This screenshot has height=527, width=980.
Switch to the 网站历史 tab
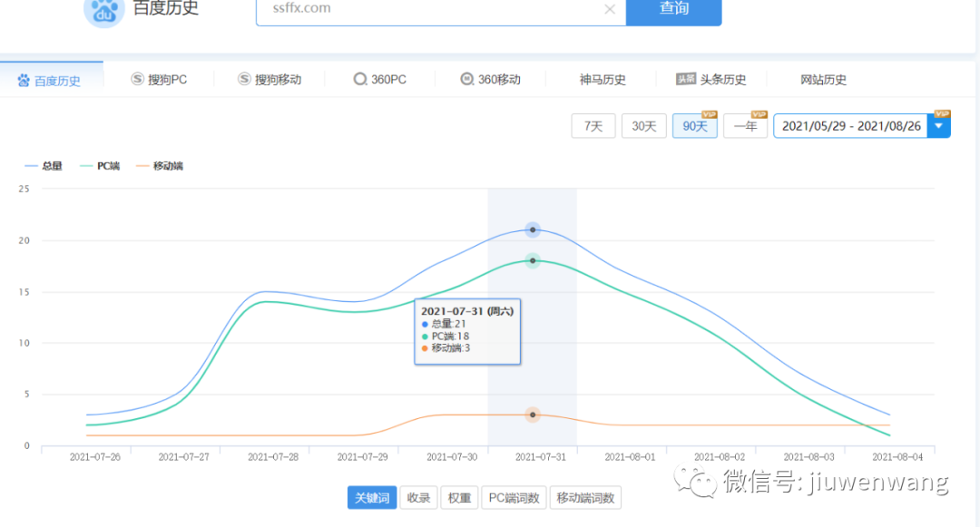[x=823, y=79]
